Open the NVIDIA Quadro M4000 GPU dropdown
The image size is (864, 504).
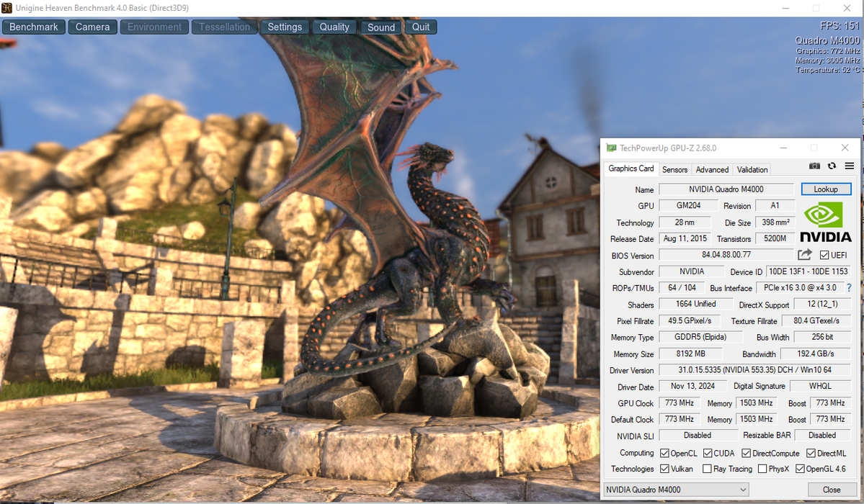tap(676, 489)
